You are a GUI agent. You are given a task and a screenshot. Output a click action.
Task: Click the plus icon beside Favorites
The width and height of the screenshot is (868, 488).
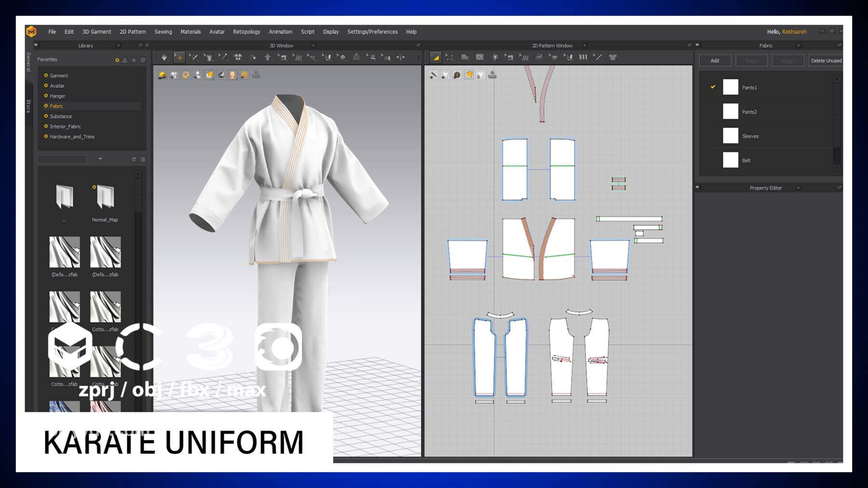point(134,60)
